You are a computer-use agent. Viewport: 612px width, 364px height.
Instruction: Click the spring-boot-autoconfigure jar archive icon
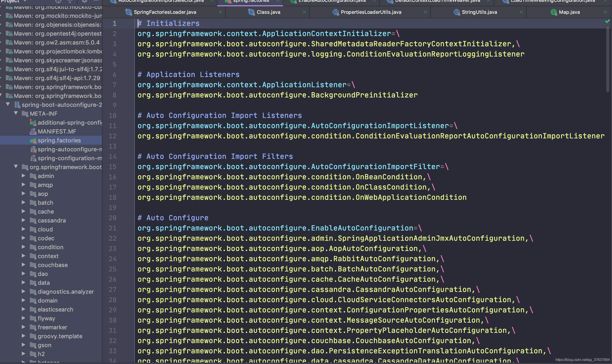[17, 105]
